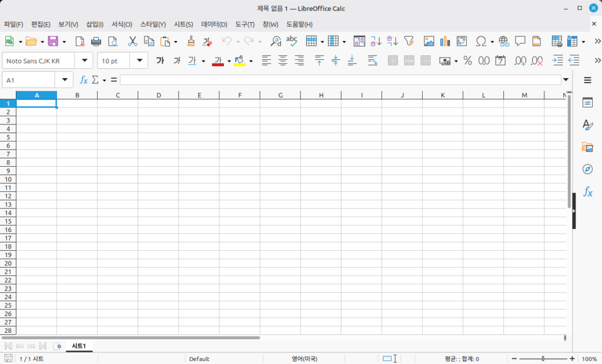Expand the font name dropdown
602x364 pixels.
(x=85, y=60)
